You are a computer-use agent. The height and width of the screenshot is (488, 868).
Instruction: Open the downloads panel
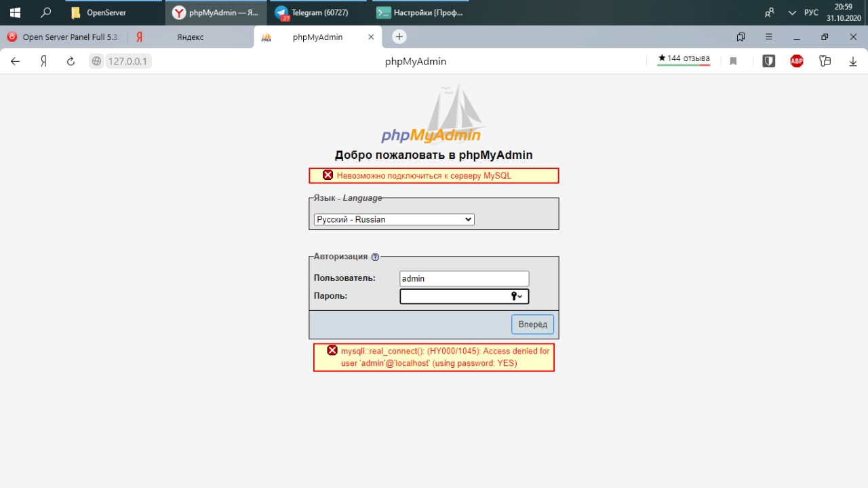point(853,61)
